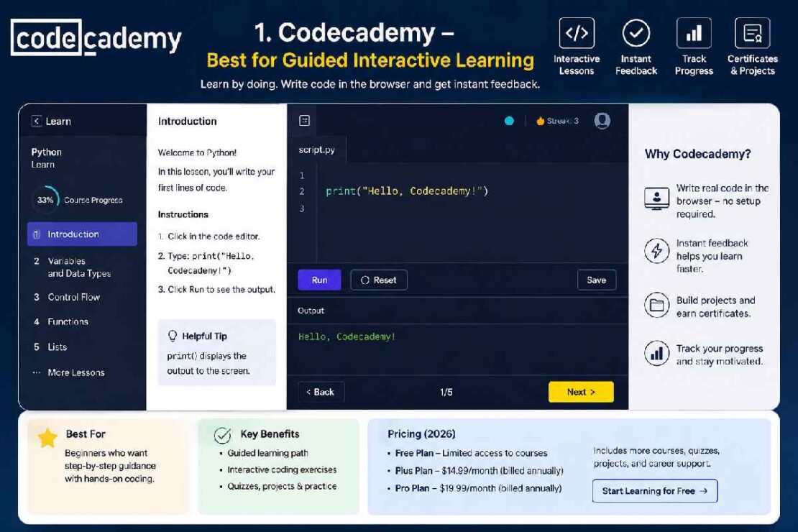Image resolution: width=798 pixels, height=532 pixels.
Task: Click the Python Learn course title
Action: 46,158
